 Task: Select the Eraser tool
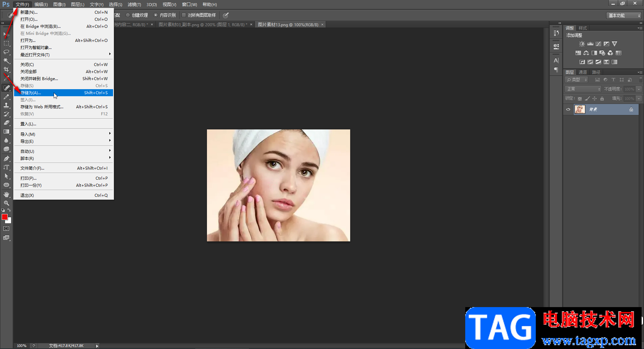(6, 123)
